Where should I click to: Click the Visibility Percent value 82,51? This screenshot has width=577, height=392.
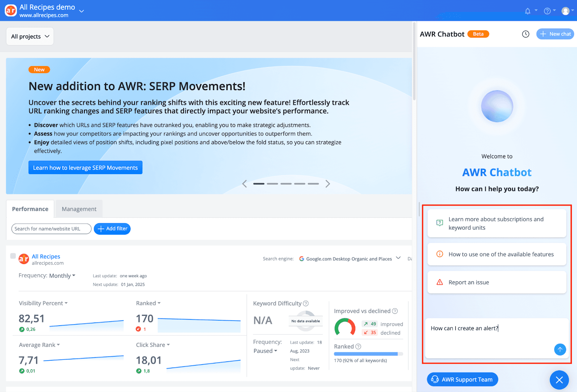[x=31, y=318]
